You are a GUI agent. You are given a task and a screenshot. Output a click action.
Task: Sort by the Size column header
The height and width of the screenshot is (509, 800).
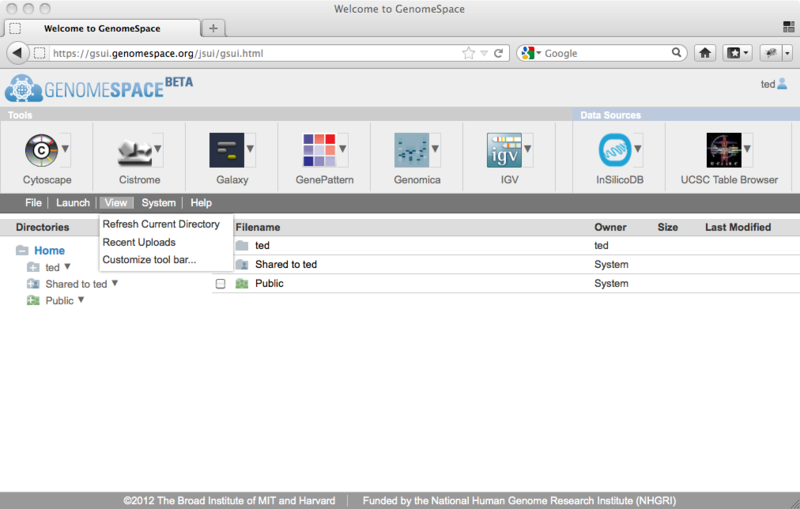pyautogui.click(x=667, y=227)
